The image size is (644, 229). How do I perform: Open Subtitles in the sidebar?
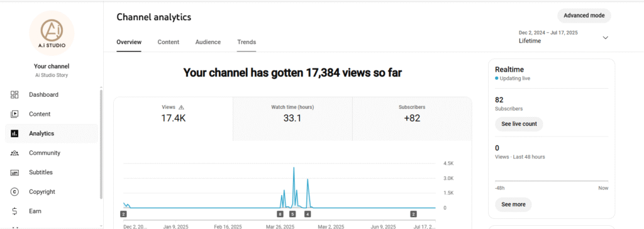(52, 172)
